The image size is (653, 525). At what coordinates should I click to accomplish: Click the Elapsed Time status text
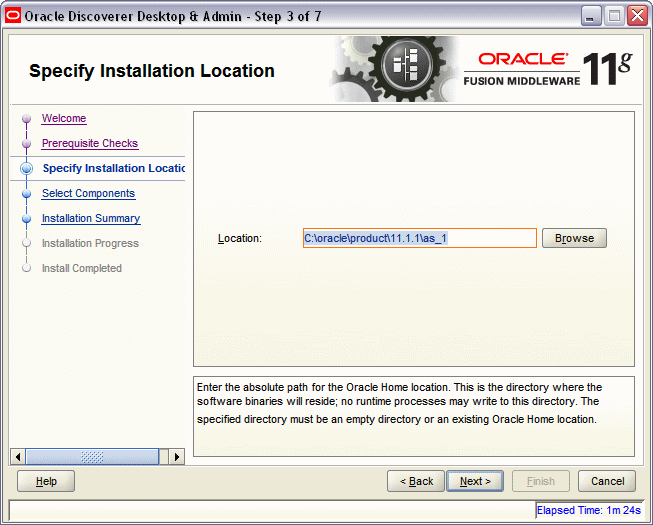[x=588, y=510]
